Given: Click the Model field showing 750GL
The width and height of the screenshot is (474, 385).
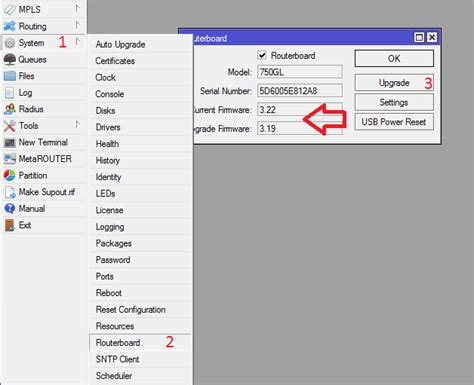Looking at the screenshot, I should (300, 72).
